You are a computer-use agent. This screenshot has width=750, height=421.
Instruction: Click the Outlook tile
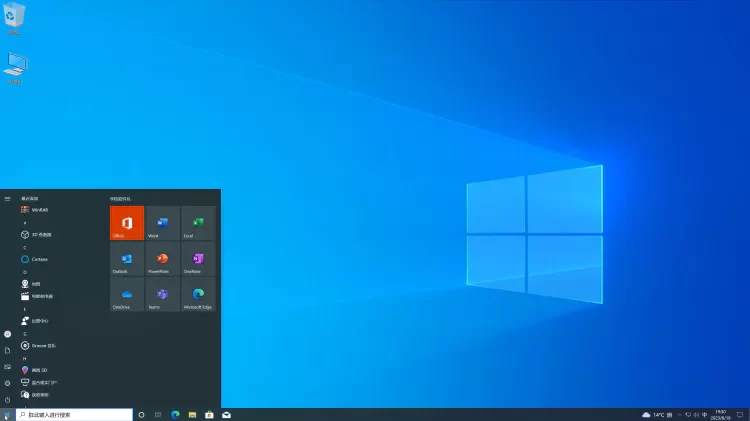point(127,259)
